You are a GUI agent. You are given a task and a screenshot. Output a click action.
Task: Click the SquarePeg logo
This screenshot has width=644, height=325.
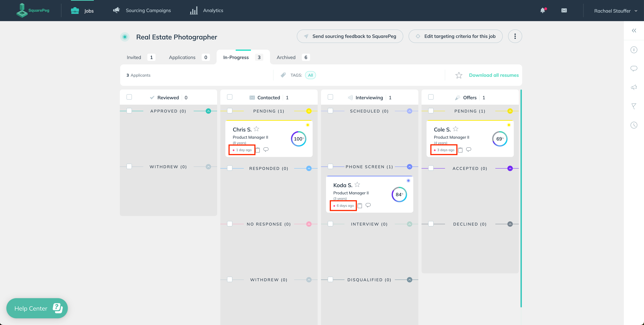coord(33,10)
